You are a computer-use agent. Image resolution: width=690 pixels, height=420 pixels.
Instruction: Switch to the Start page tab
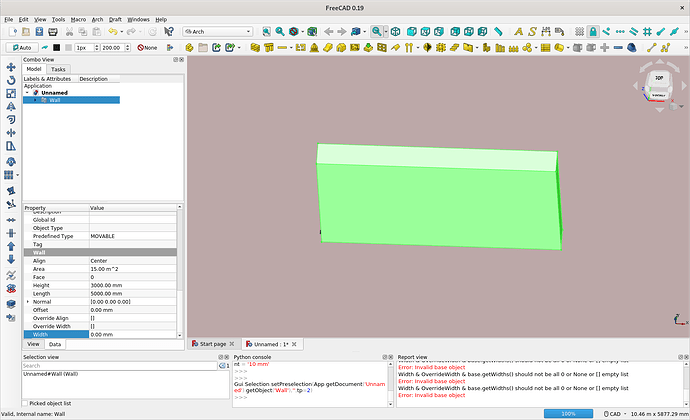213,344
